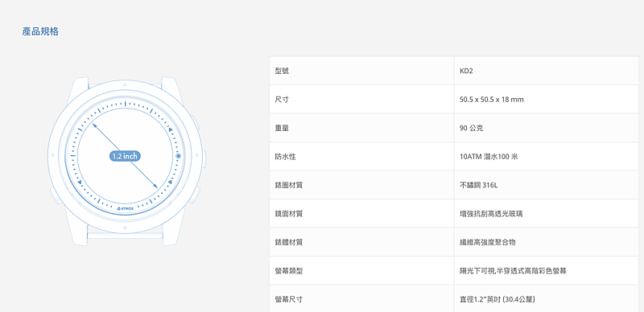Select the 直徑1.2"英吋 (30.4公釐) value
The image size is (644, 312).
click(x=497, y=299)
